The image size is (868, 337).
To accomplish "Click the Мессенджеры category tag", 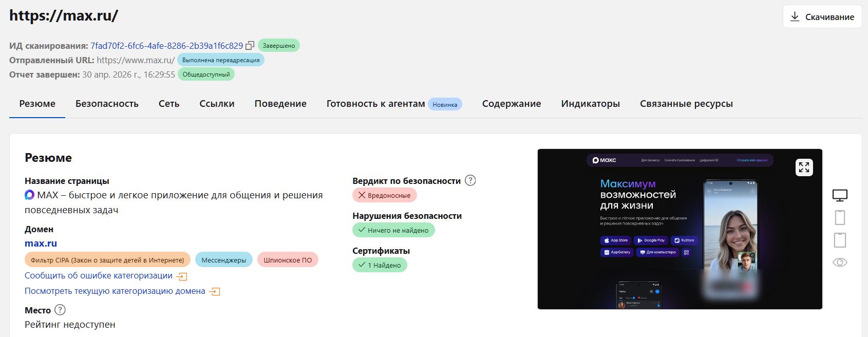I will pyautogui.click(x=224, y=260).
